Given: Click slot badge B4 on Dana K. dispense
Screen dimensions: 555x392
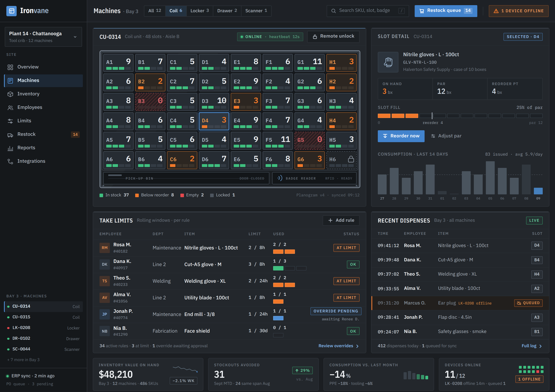Looking at the screenshot, I should click(537, 260).
